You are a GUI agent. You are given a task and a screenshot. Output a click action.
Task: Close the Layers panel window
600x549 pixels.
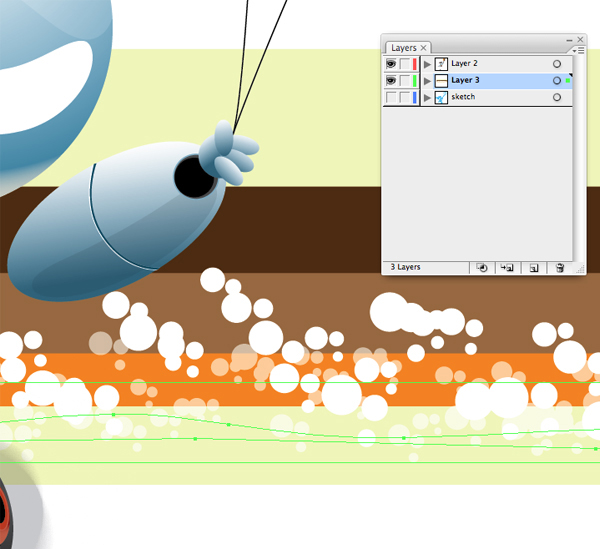(x=580, y=39)
